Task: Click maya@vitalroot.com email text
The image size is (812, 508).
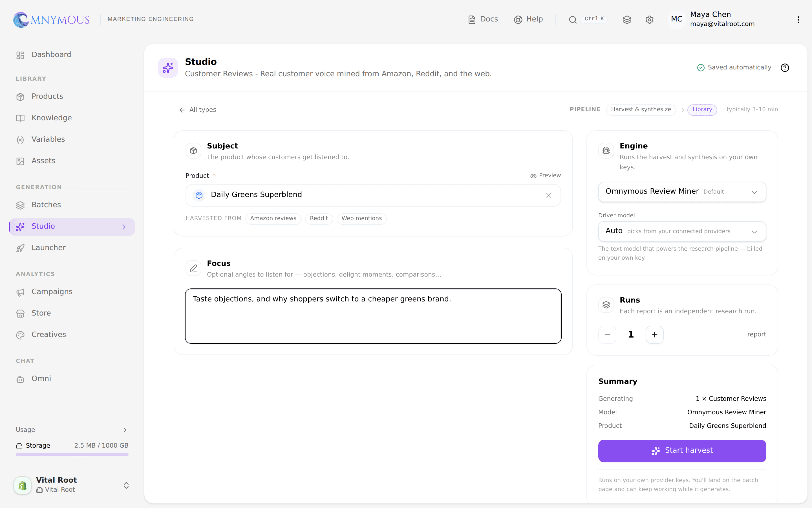Action: pos(722,24)
